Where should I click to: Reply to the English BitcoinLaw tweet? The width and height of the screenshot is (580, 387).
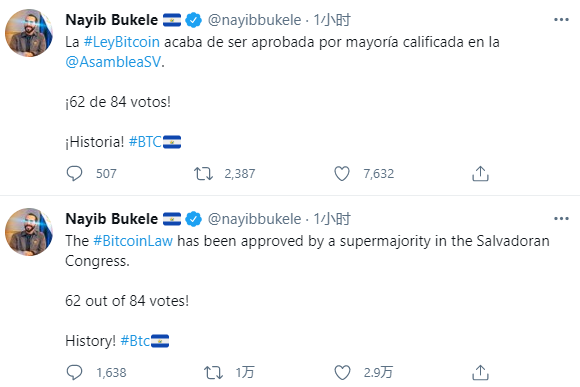(x=74, y=372)
